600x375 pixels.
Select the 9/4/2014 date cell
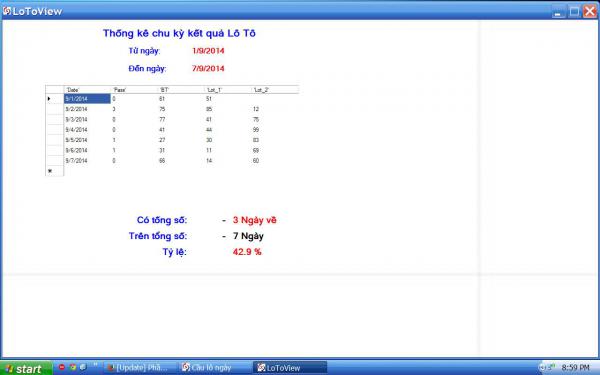point(87,130)
